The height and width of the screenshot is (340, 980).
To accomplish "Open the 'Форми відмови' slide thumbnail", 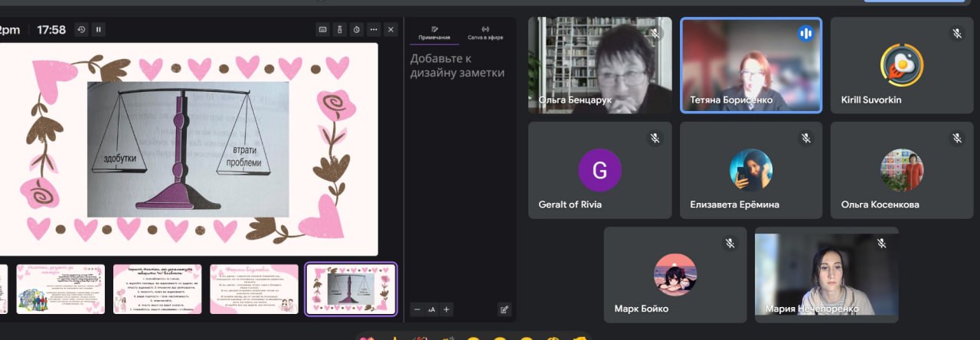I will 254,289.
